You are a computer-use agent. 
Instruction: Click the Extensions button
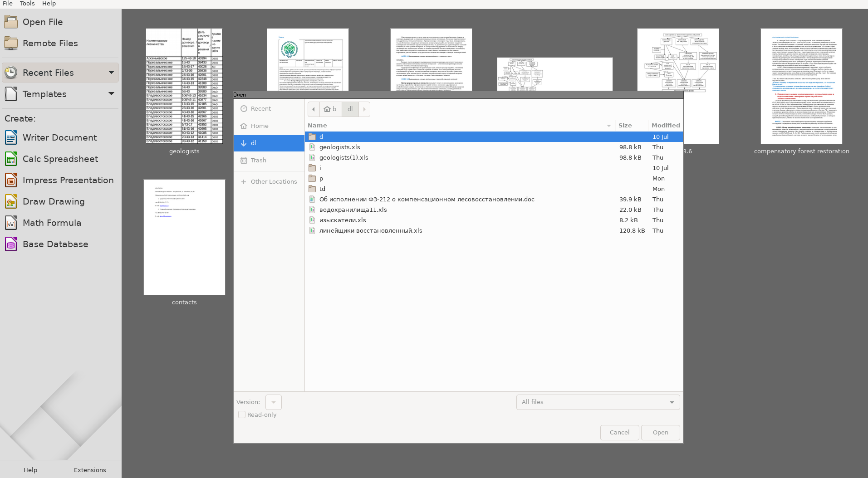tap(90, 470)
